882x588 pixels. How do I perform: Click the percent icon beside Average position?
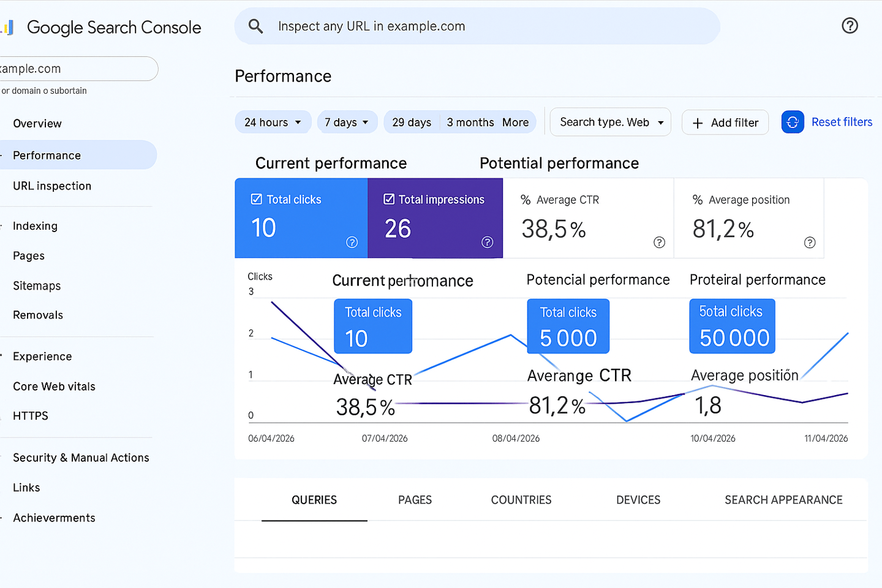698,200
